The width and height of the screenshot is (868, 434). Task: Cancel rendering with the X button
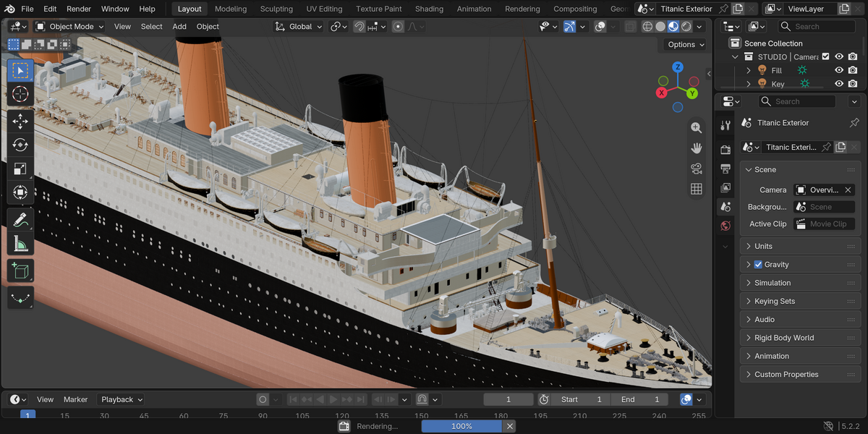[x=510, y=426]
